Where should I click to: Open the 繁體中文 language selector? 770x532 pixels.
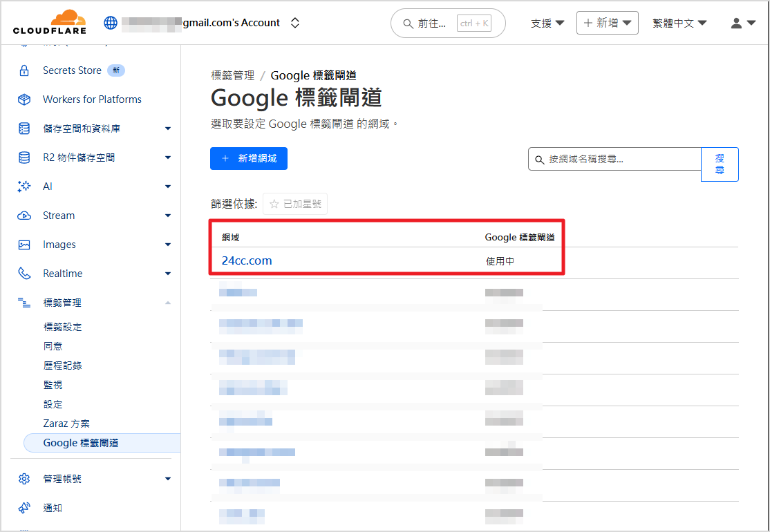(x=679, y=23)
